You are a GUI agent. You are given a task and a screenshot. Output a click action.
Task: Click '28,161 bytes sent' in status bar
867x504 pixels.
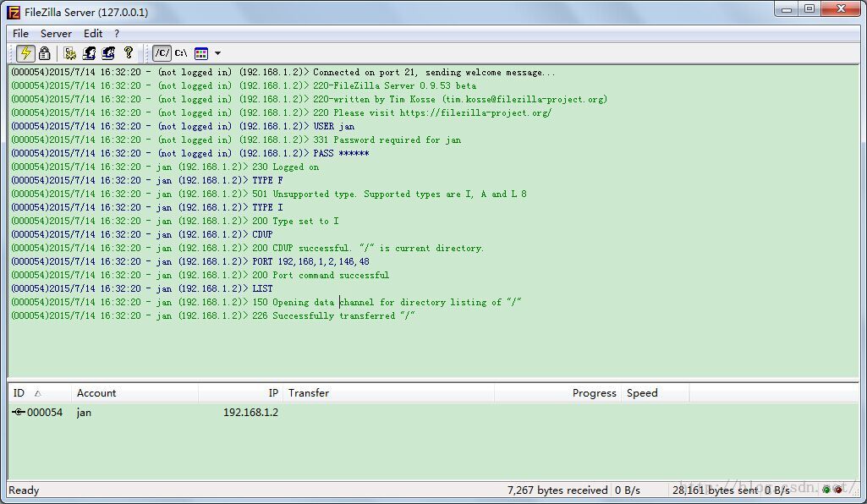715,490
